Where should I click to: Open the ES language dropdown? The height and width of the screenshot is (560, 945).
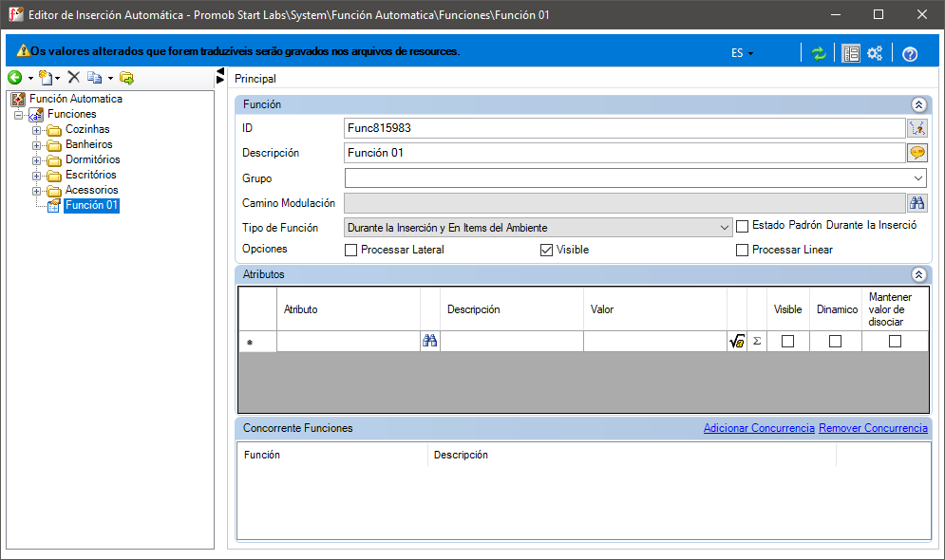click(x=742, y=53)
